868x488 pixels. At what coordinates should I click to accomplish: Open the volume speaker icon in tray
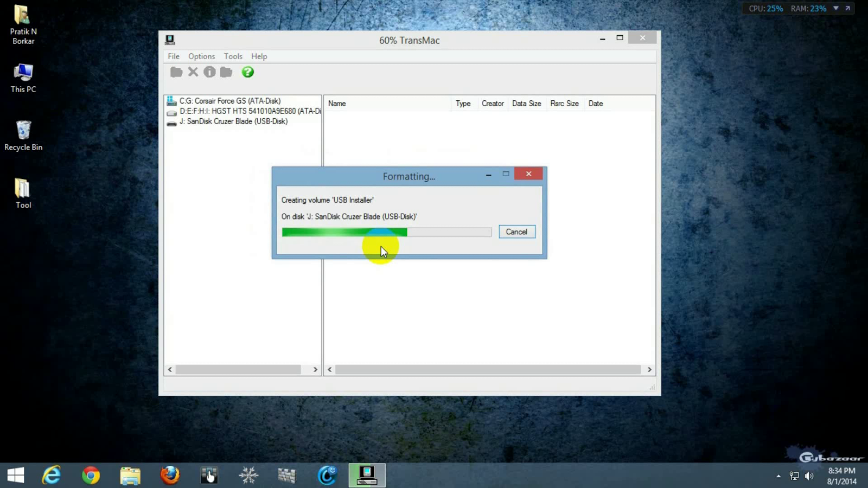pos(809,476)
